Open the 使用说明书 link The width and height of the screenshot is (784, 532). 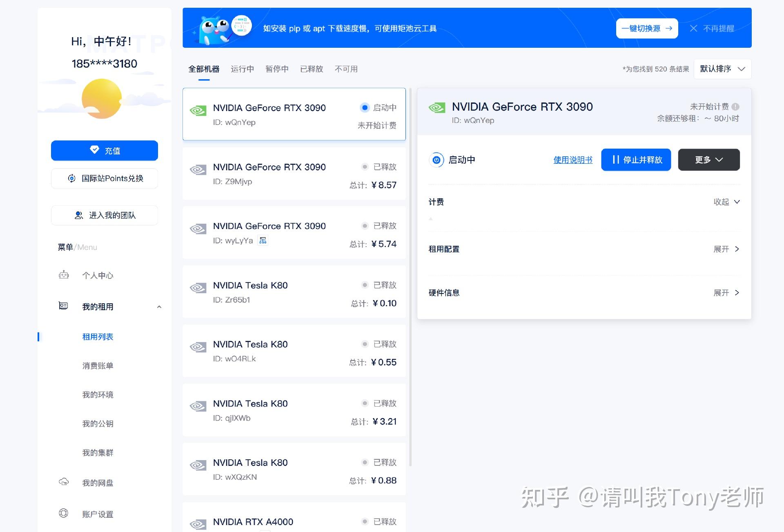[x=573, y=160]
